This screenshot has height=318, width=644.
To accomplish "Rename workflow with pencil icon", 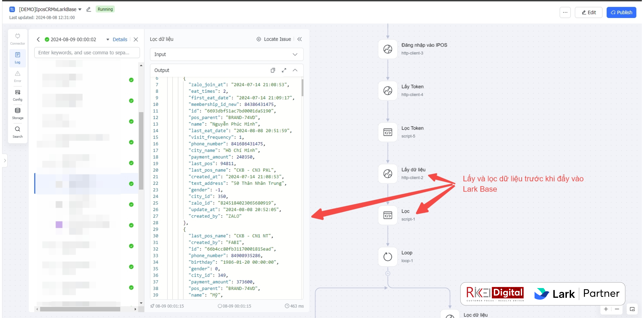I will 88,9.
